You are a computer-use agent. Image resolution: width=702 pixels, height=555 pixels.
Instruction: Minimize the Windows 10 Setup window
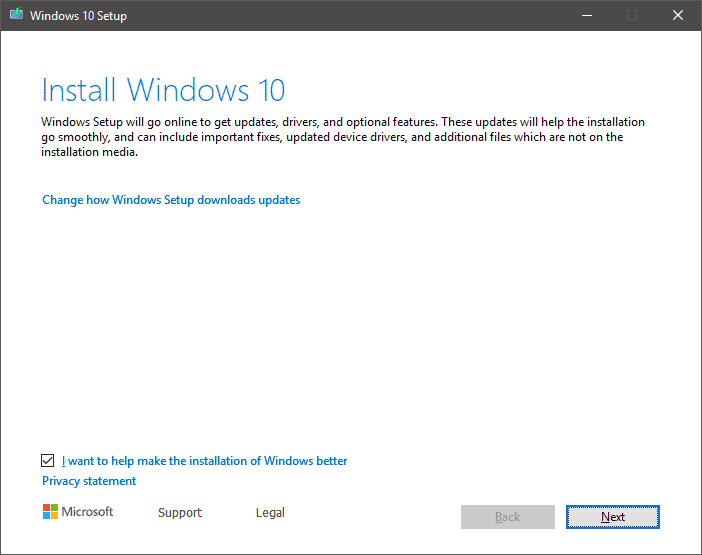pos(587,15)
